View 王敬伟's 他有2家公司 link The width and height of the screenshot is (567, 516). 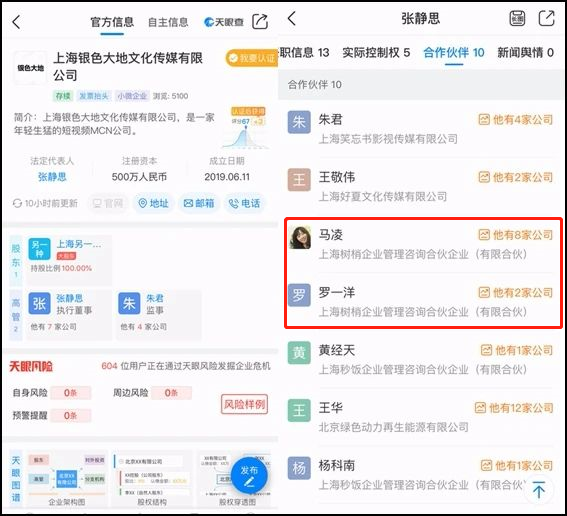coord(516,177)
